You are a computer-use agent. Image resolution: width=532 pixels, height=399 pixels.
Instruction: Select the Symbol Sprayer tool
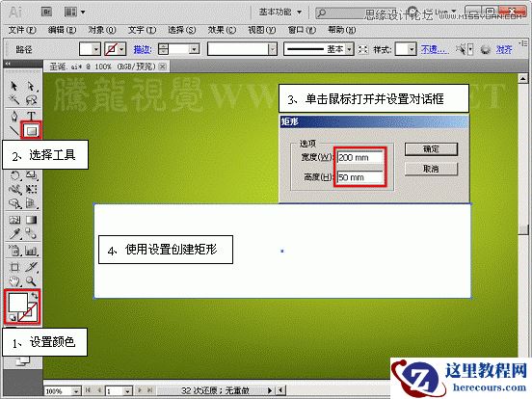(14, 252)
